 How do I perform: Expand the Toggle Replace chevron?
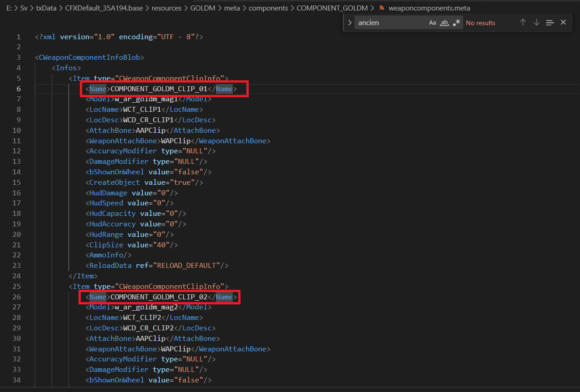coord(350,23)
